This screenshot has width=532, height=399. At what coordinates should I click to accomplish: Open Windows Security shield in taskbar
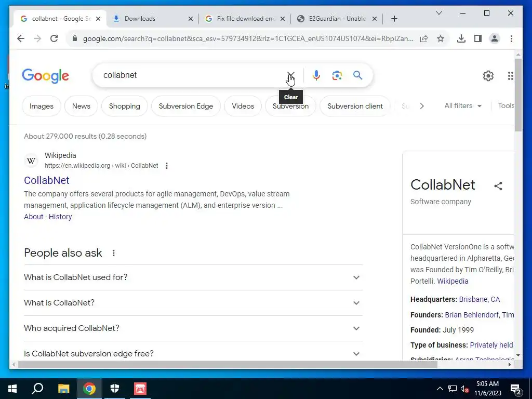tap(115, 389)
